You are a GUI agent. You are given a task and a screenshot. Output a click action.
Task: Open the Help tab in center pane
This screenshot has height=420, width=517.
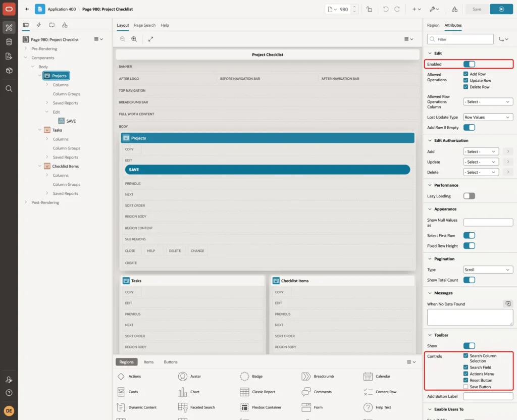tap(165, 25)
